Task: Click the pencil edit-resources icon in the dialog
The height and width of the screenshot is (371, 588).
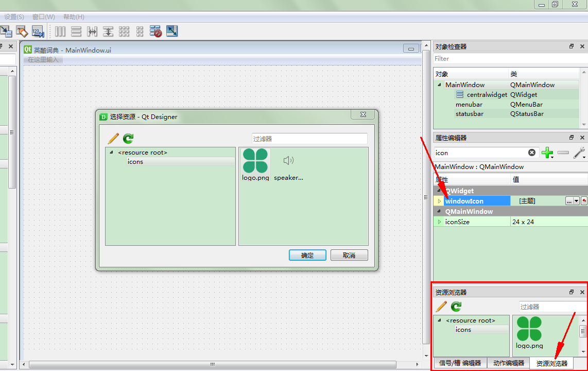Action: [x=113, y=139]
